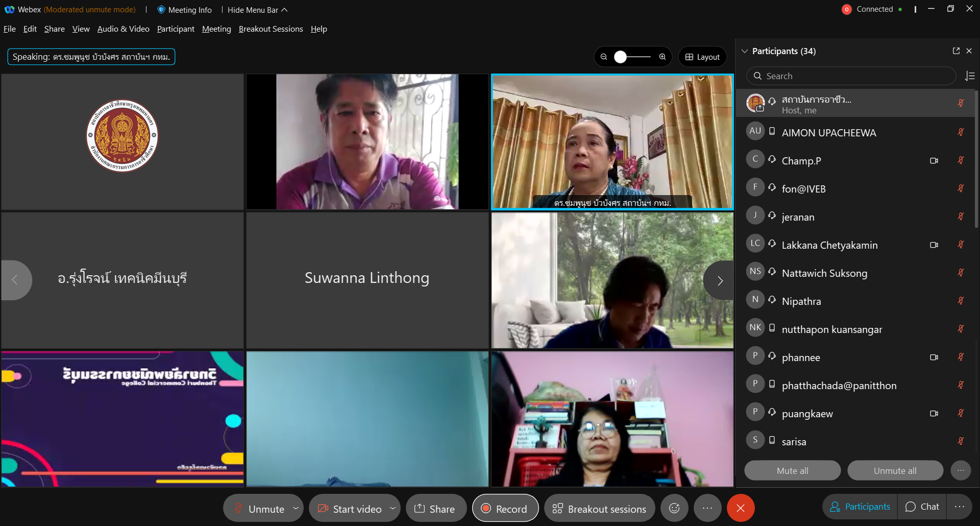
Task: Click the mute icon for puangkaew
Action: tap(961, 413)
